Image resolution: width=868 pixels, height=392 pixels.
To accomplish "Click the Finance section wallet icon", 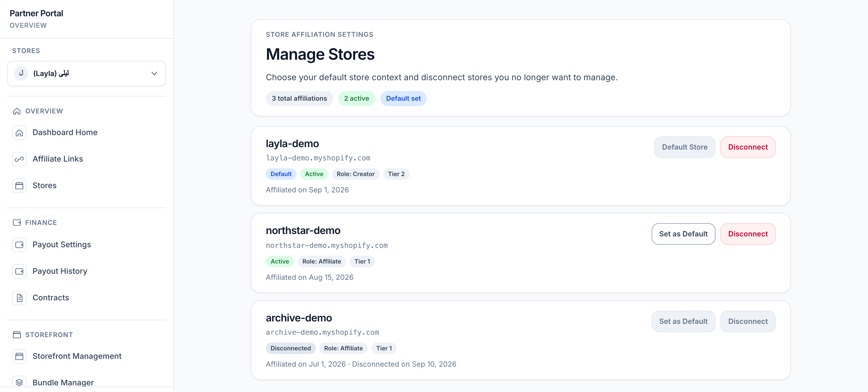I will coord(17,223).
